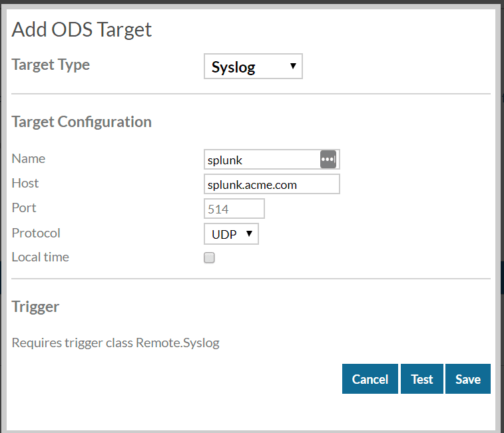This screenshot has height=433, width=504.
Task: Click the Test button
Action: (x=422, y=379)
